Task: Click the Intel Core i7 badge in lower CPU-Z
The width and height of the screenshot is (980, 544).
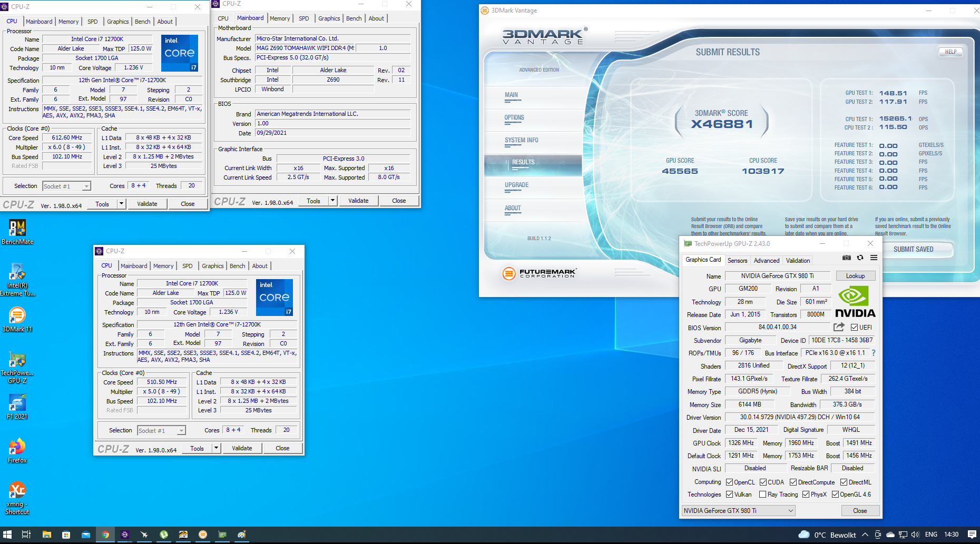Action: click(275, 298)
